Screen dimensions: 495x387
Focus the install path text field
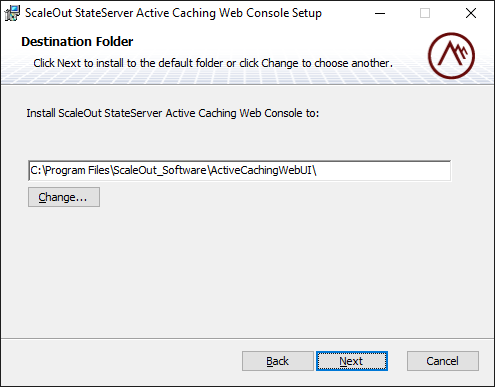240,171
